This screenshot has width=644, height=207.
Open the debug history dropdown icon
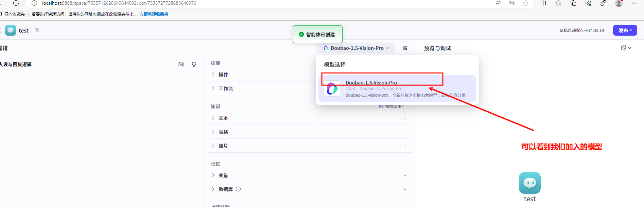coord(626,48)
